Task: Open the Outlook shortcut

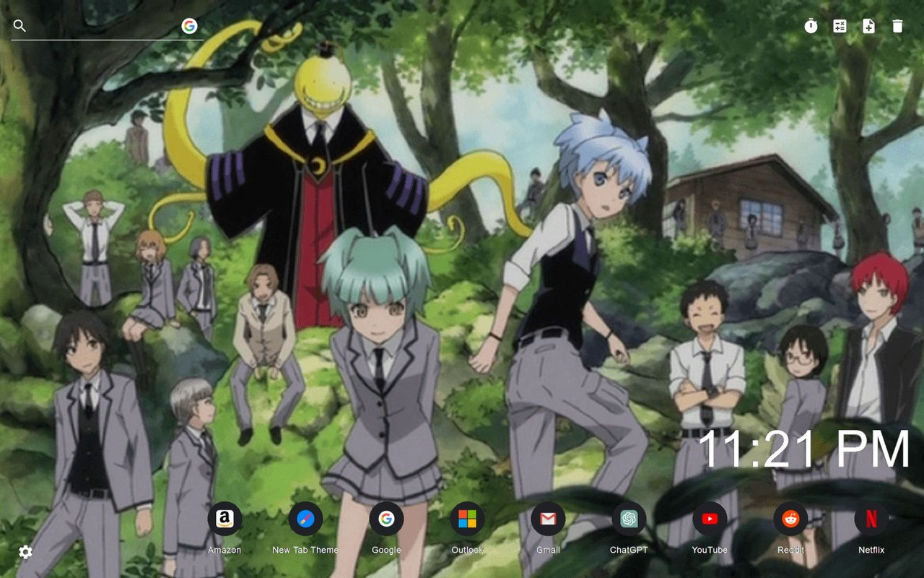Action: (467, 519)
